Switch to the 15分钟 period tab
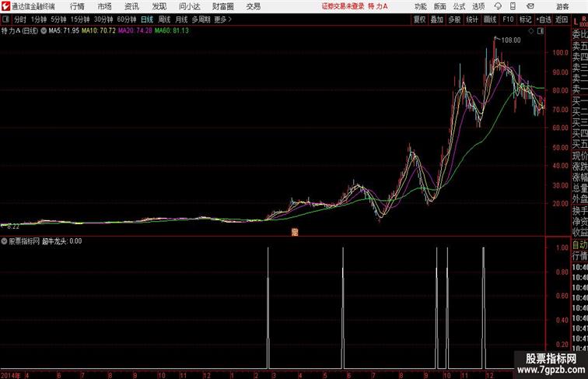The image size is (588, 379). (x=80, y=19)
